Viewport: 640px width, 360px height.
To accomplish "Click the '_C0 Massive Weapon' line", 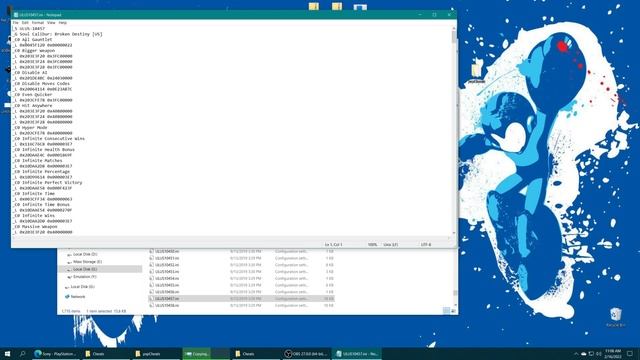I will 35,227.
